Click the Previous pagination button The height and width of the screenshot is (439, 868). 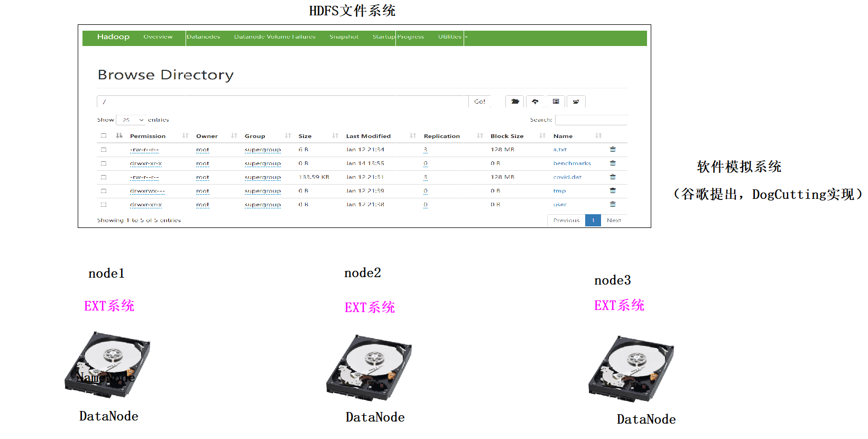(x=566, y=221)
